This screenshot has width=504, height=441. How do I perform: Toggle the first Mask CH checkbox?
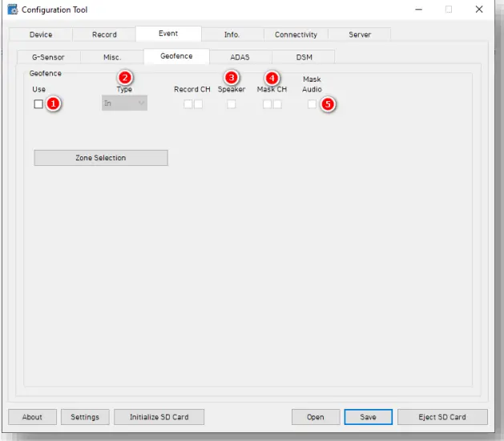pyautogui.click(x=267, y=104)
